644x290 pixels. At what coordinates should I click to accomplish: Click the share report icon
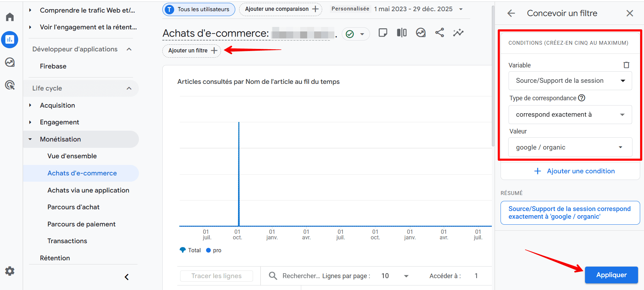tap(439, 33)
